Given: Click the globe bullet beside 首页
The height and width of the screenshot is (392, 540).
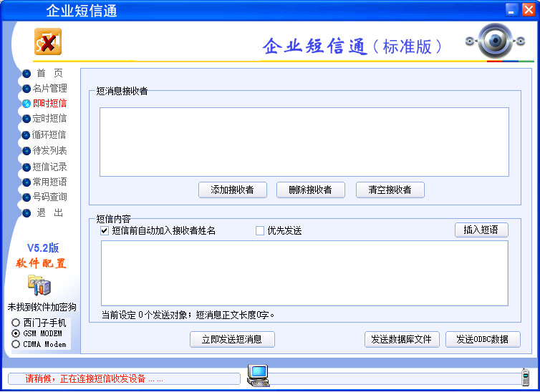Looking at the screenshot, I should click(x=26, y=73).
